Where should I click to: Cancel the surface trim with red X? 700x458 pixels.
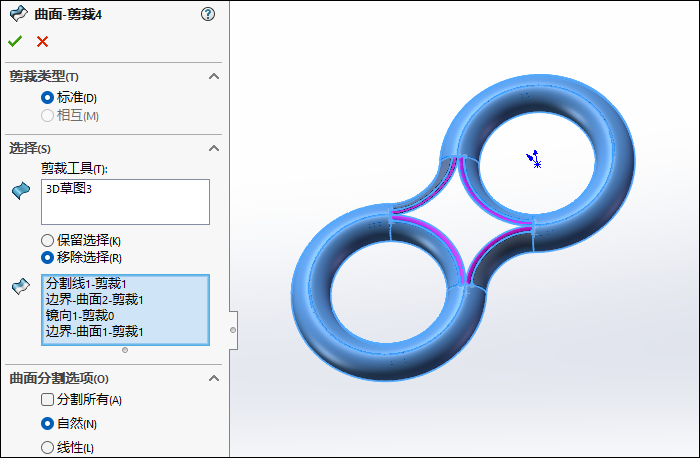(x=42, y=42)
